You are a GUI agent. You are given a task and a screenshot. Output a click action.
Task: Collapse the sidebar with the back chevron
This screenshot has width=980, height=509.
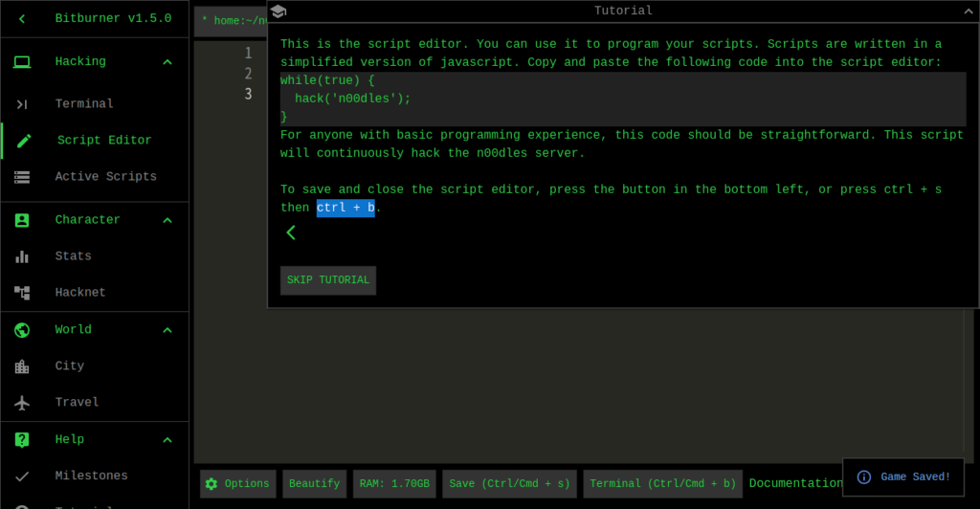pos(22,19)
